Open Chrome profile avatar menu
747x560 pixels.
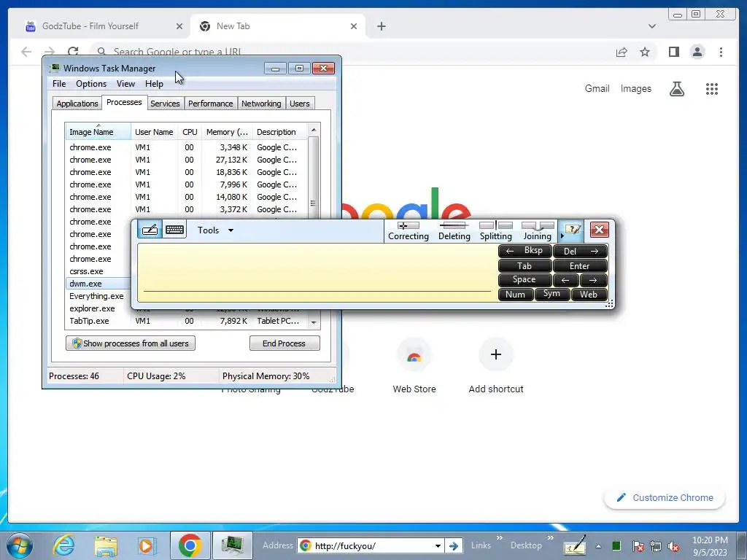click(x=697, y=52)
